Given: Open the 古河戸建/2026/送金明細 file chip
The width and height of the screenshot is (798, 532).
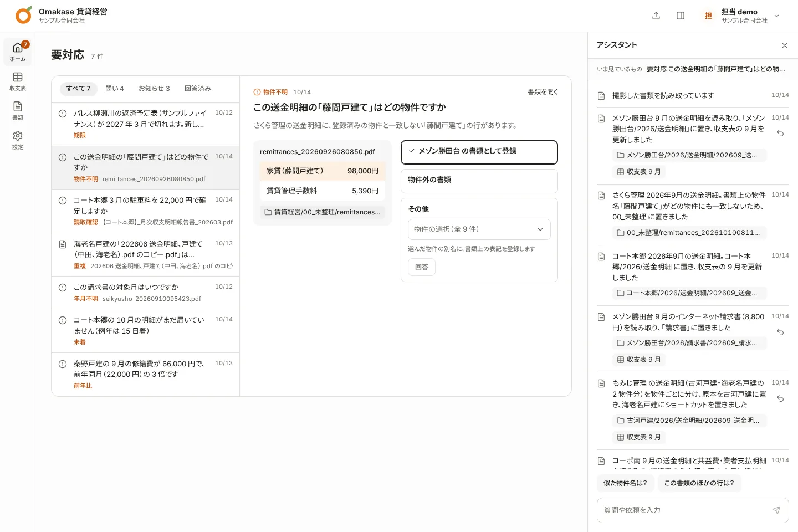Looking at the screenshot, I should click(x=689, y=421).
